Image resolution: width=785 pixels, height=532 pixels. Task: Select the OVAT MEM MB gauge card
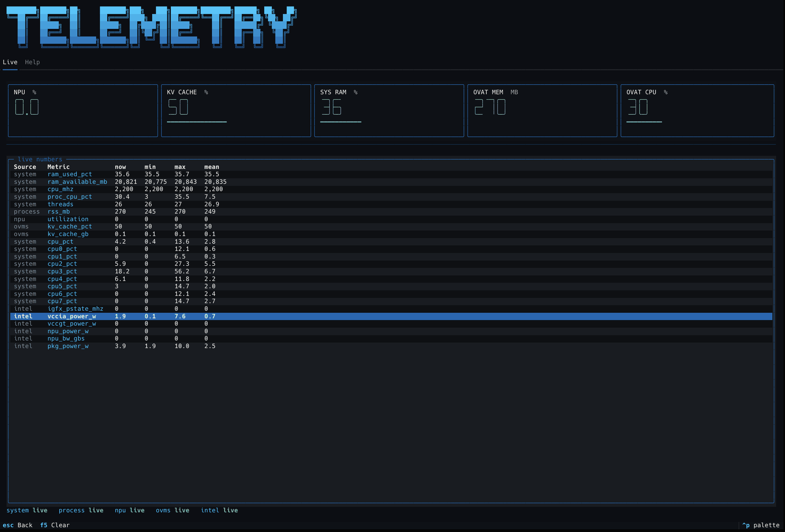click(542, 111)
